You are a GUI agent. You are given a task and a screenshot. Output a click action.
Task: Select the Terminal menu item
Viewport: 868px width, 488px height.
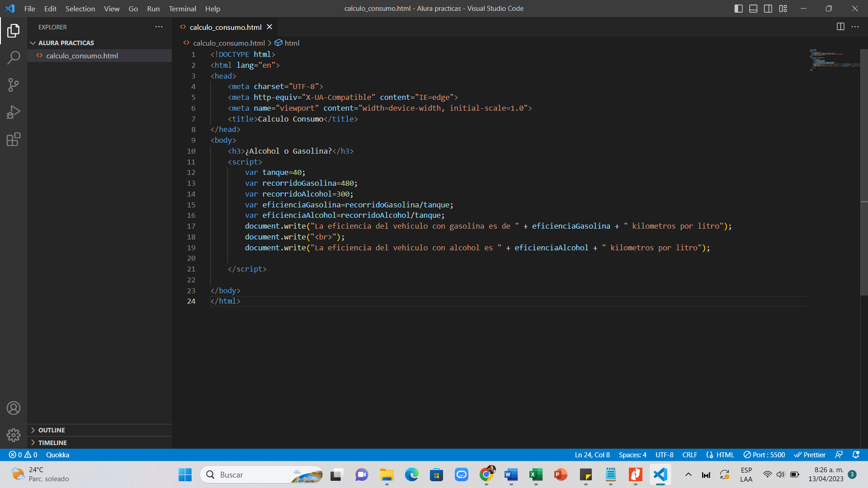point(182,8)
